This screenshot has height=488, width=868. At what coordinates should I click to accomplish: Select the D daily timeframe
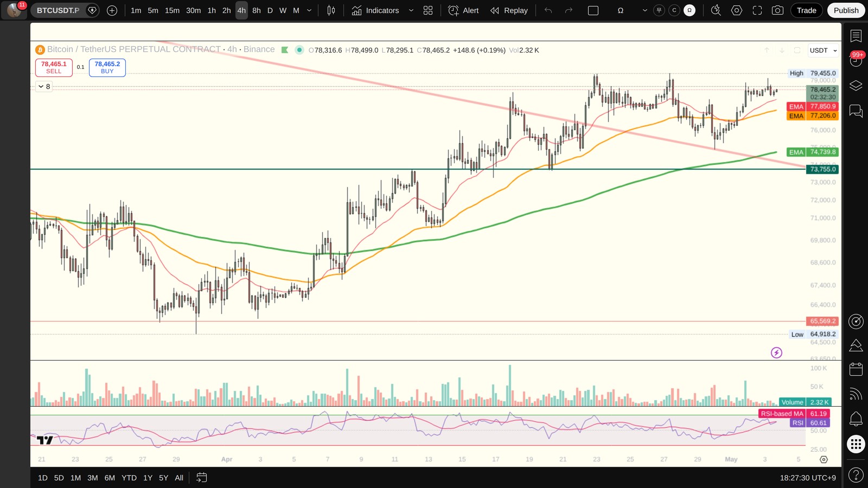pos(270,10)
